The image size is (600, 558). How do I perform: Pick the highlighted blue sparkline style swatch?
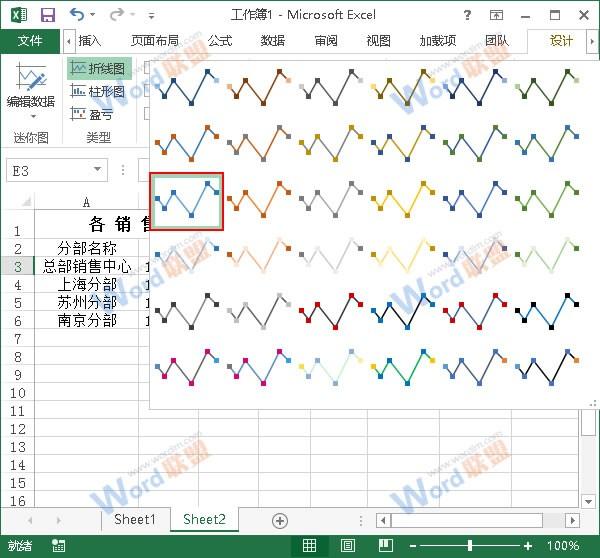187,201
